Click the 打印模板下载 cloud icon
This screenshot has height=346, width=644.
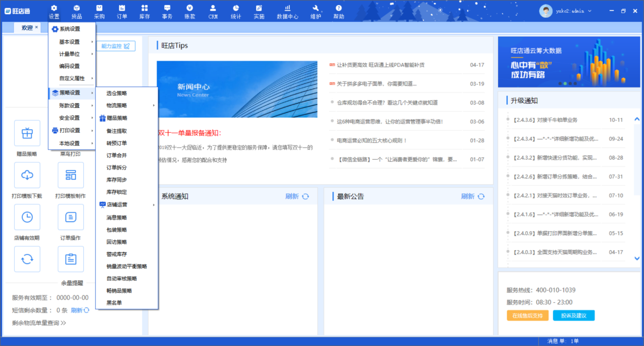pos(27,176)
